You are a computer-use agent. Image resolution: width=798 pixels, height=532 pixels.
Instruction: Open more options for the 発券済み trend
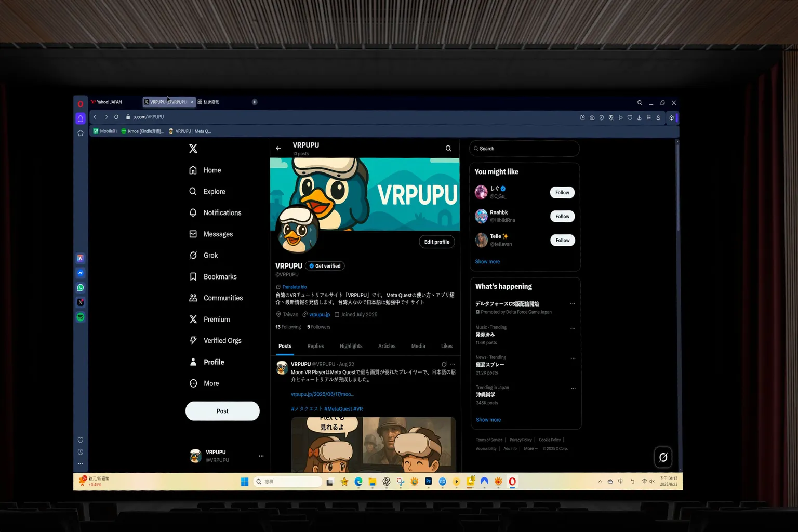point(573,328)
